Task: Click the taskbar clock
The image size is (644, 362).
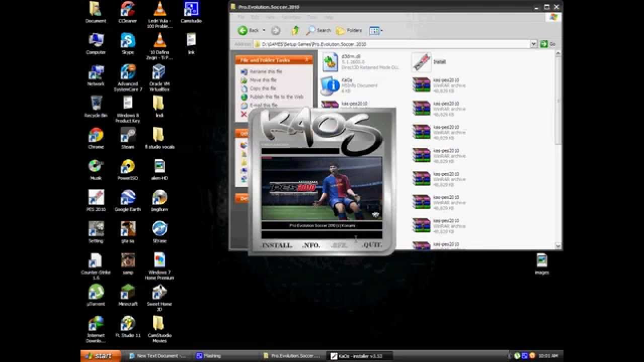Action: pos(548,356)
